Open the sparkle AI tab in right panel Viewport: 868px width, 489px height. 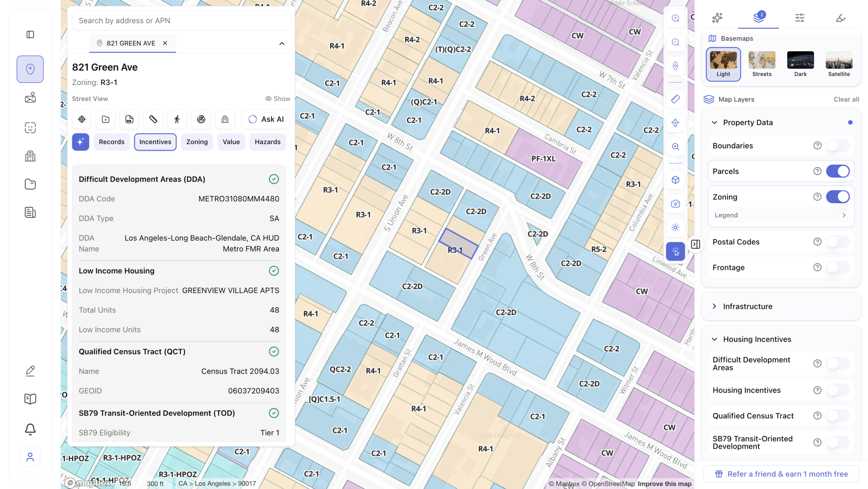[717, 18]
